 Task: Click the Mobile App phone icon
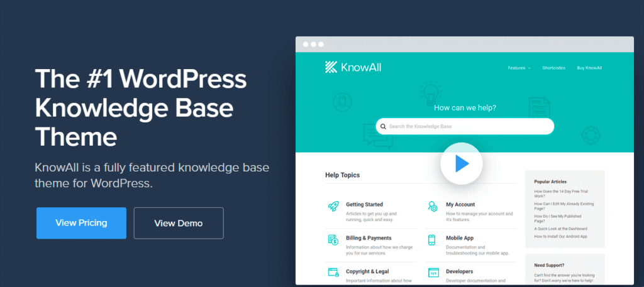[x=431, y=240]
